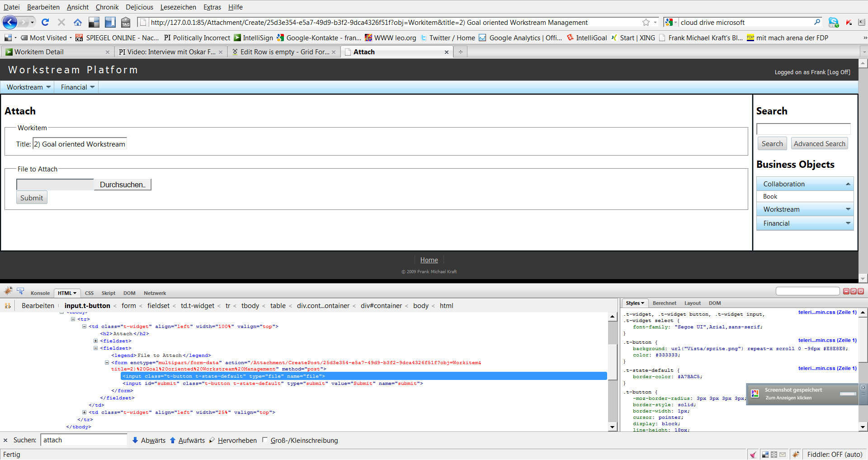Switch to the Netzwerk Firebug tab
868x460 pixels.
coord(155,293)
